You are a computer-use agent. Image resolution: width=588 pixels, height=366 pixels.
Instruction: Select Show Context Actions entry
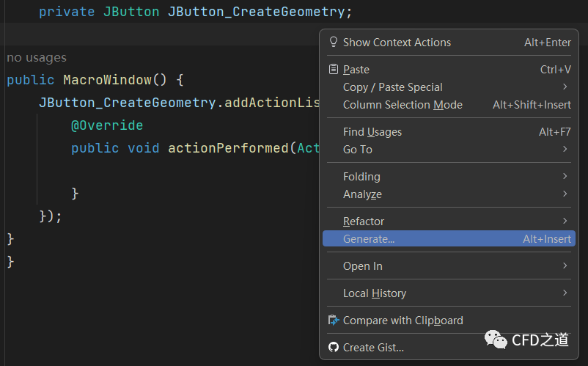click(397, 43)
